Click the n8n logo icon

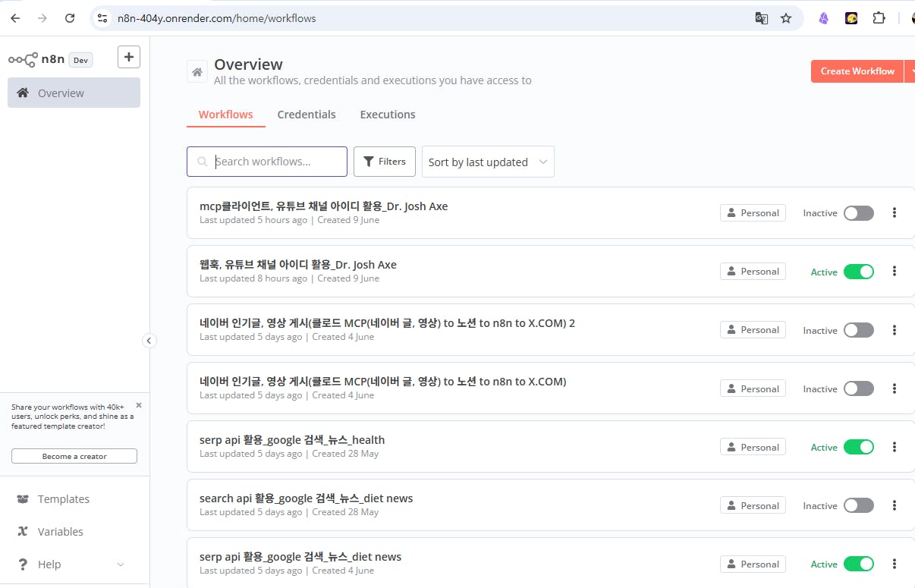pyautogui.click(x=23, y=59)
